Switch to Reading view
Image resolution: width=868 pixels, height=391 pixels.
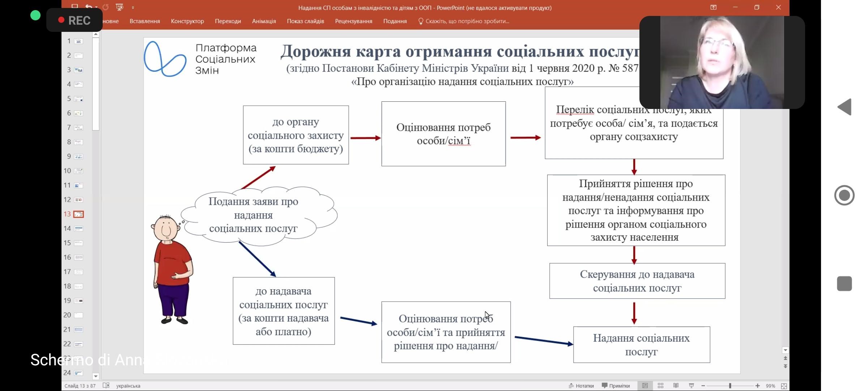pyautogui.click(x=676, y=386)
